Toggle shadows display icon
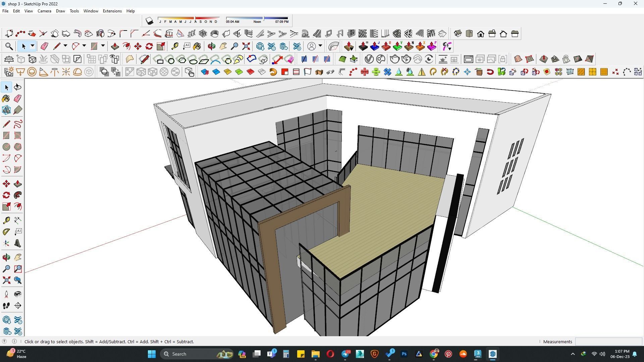The width and height of the screenshot is (644, 362). pyautogui.click(x=149, y=21)
